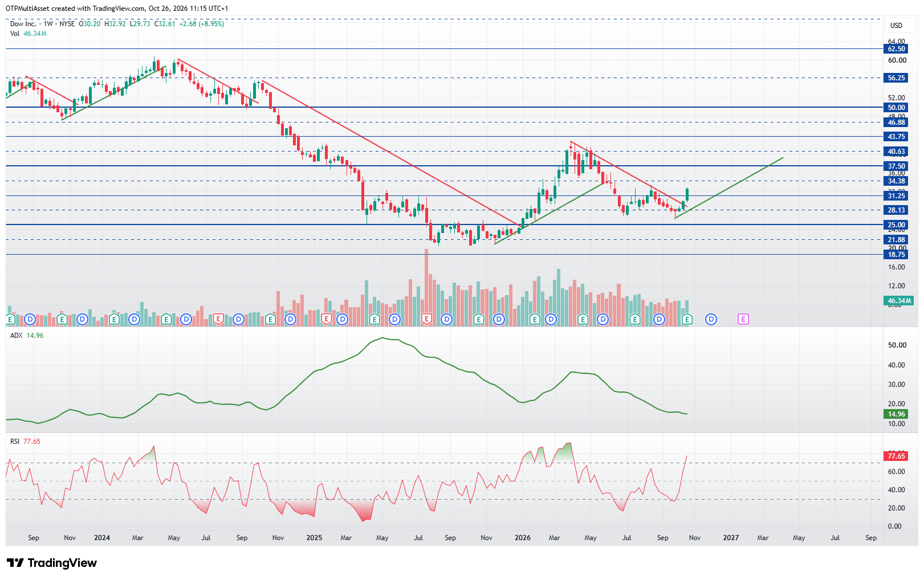Select the 21.88 price level label
This screenshot has height=580, width=924.
pos(896,240)
